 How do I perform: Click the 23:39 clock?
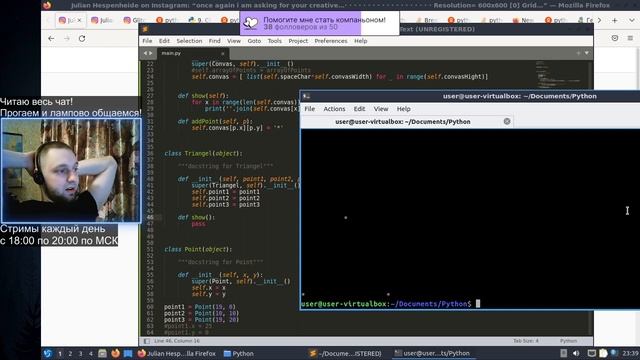click(631, 353)
